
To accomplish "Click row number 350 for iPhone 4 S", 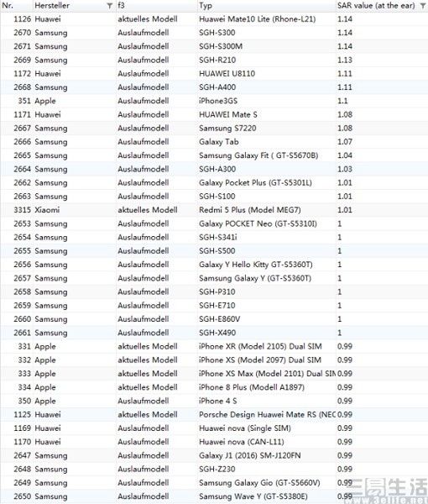I will pyautogui.click(x=24, y=401).
